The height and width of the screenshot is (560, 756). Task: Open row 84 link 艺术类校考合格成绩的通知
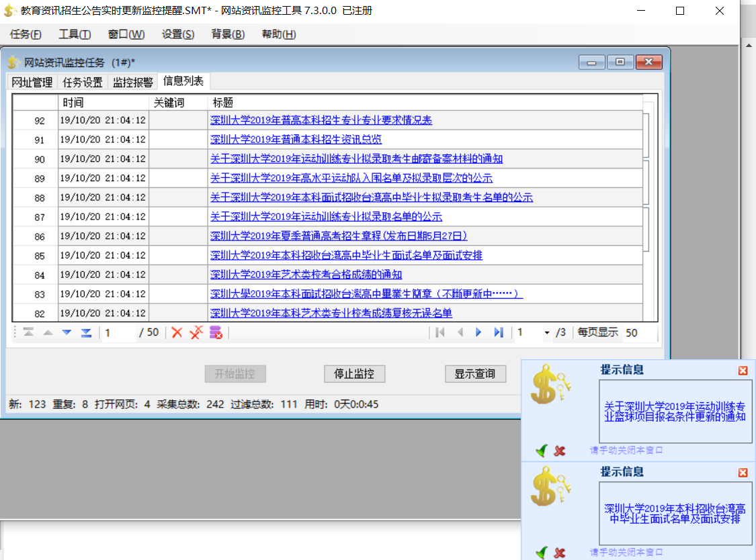(306, 274)
